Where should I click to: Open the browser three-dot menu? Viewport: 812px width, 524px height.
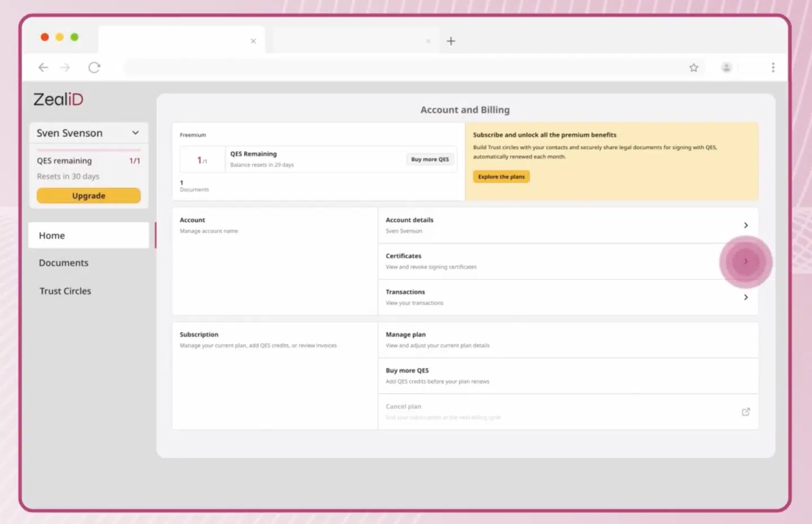click(x=773, y=68)
